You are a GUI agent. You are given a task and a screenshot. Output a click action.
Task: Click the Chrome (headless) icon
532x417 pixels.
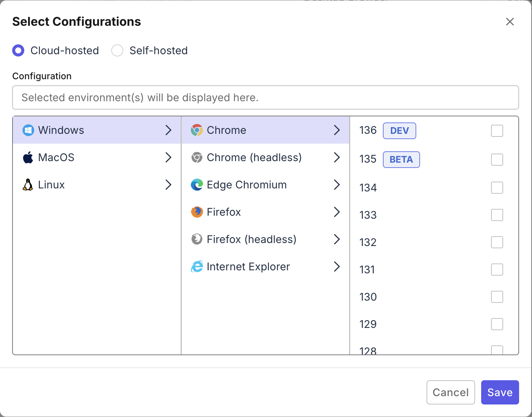[x=197, y=157]
